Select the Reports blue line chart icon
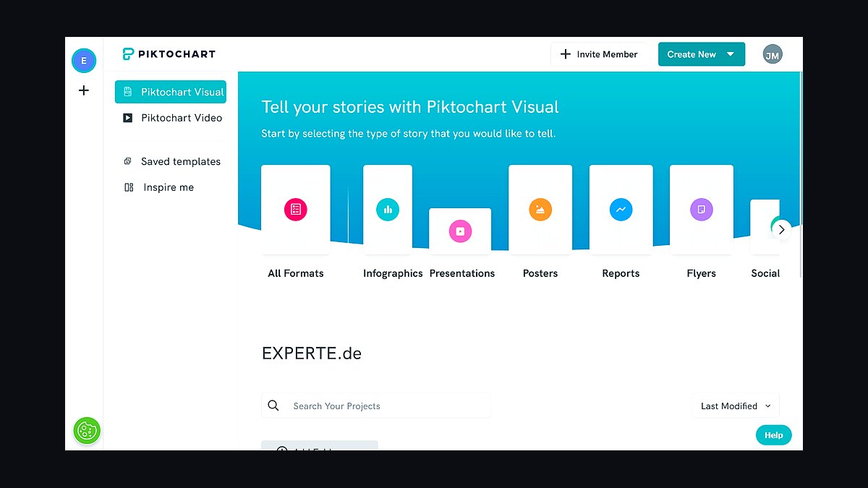 click(621, 210)
